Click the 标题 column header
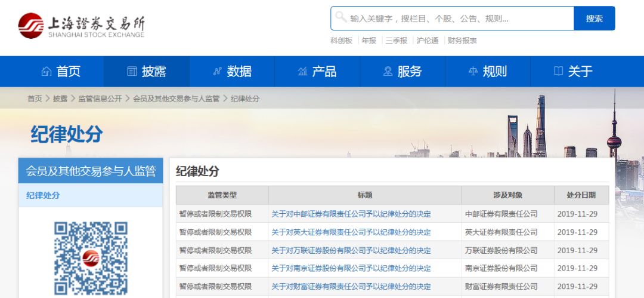 point(365,195)
